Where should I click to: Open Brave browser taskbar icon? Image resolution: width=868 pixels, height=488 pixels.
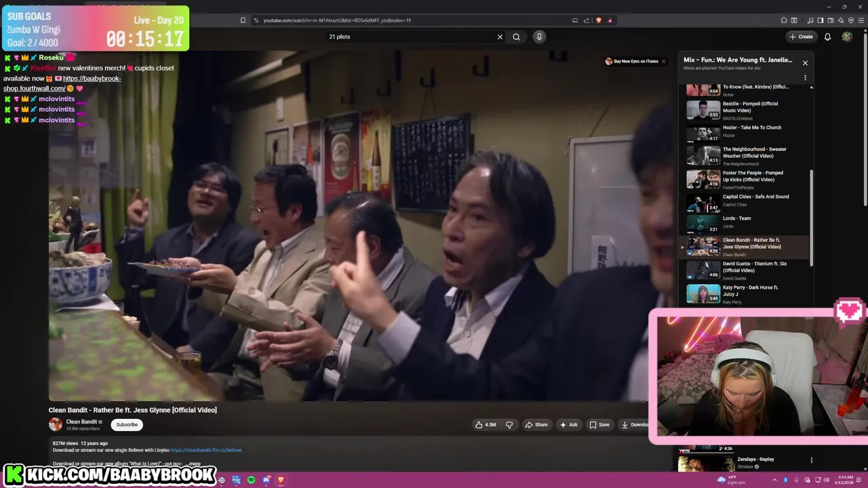pos(281,480)
